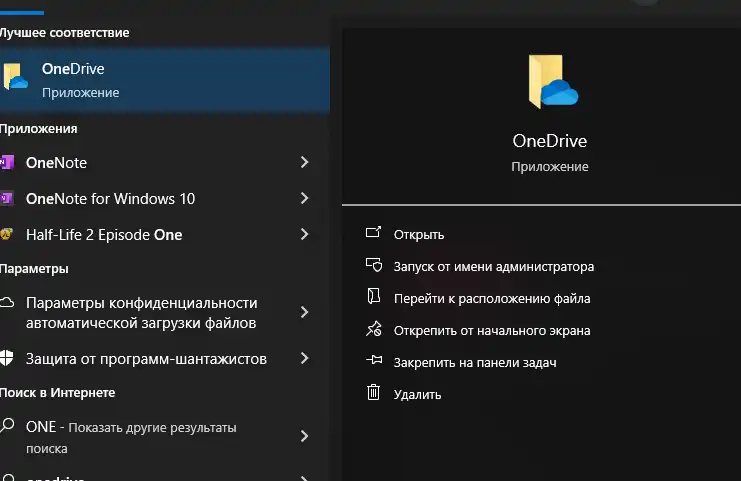Click the OneDrive folder icon in best match
Viewport: 741px width, 481px height.
pyautogui.click(x=14, y=78)
